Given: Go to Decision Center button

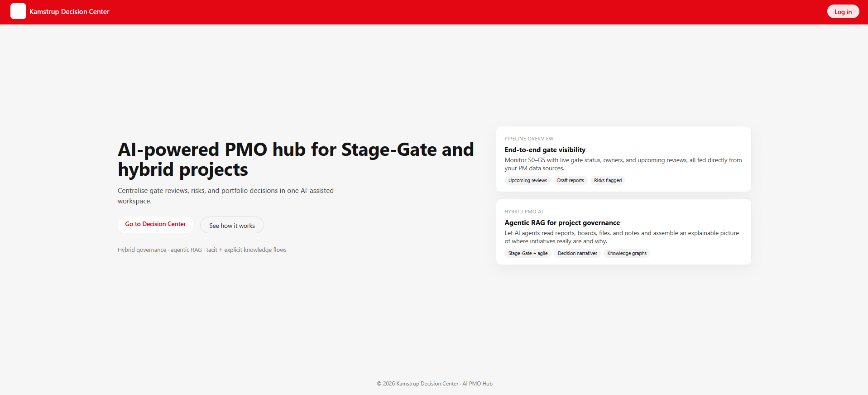Looking at the screenshot, I should [x=155, y=224].
